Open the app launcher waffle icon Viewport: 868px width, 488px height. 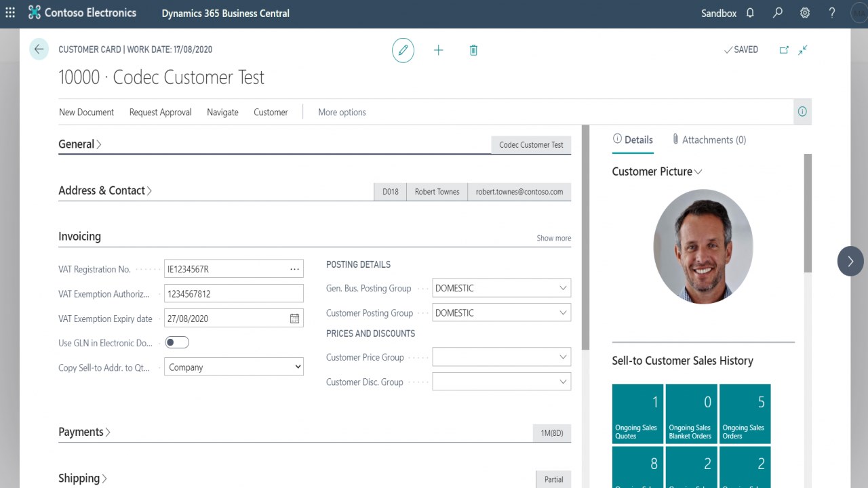pyautogui.click(x=10, y=13)
